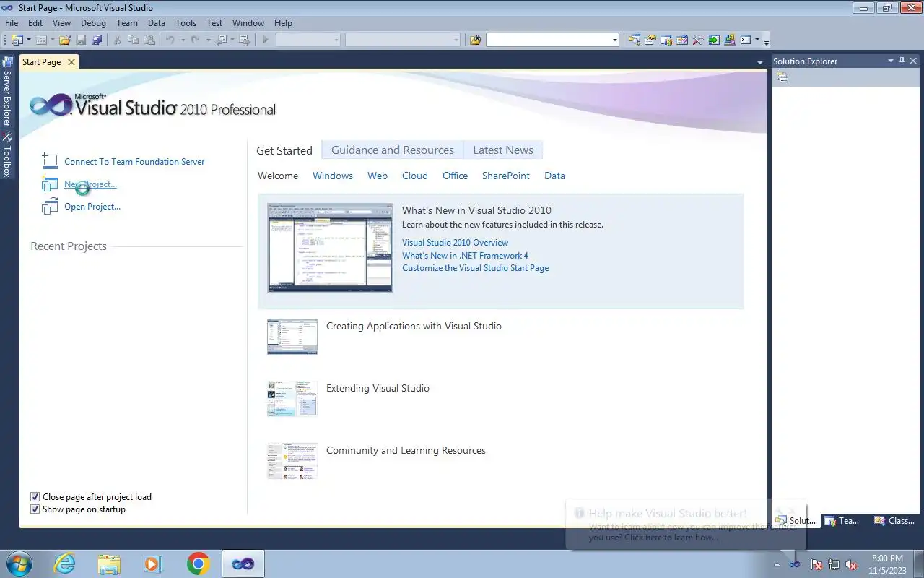The height and width of the screenshot is (578, 924).
Task: Toggle Close page after project load checkbox
Action: pos(35,497)
